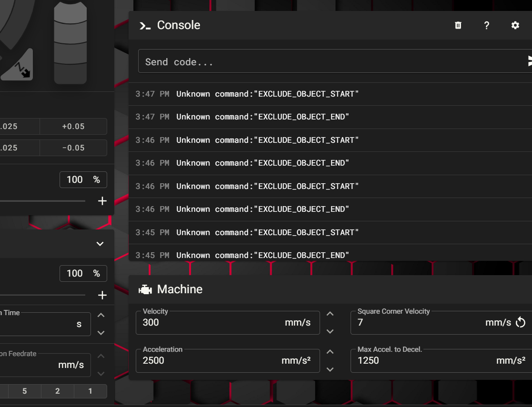Click the Time seconds input field
Screen dimensions: 532x407
pos(45,324)
